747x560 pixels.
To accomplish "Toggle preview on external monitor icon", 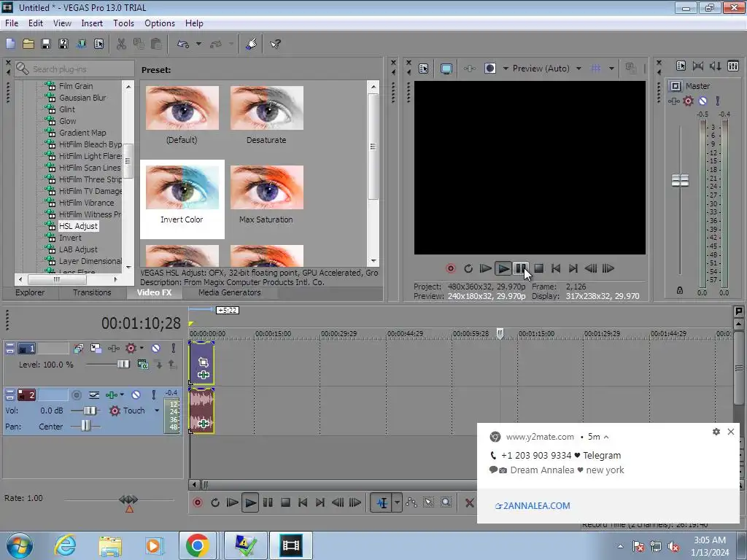I will [446, 69].
